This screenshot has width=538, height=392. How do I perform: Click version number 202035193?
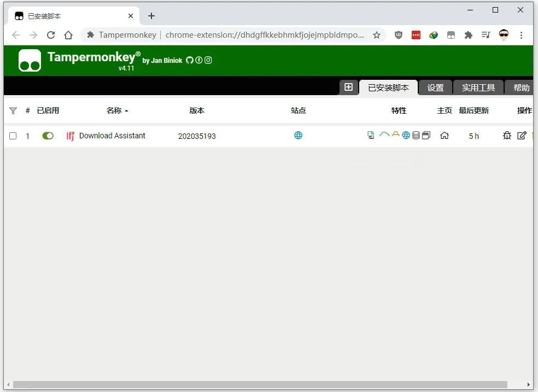[197, 136]
